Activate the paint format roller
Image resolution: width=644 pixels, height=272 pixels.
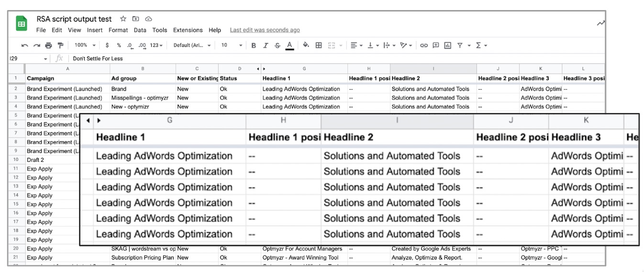[60, 45]
